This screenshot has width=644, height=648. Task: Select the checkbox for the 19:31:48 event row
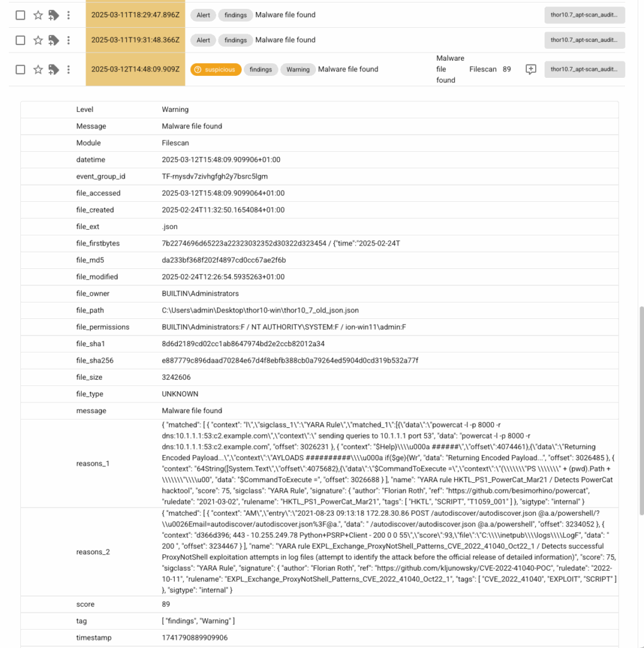click(20, 40)
